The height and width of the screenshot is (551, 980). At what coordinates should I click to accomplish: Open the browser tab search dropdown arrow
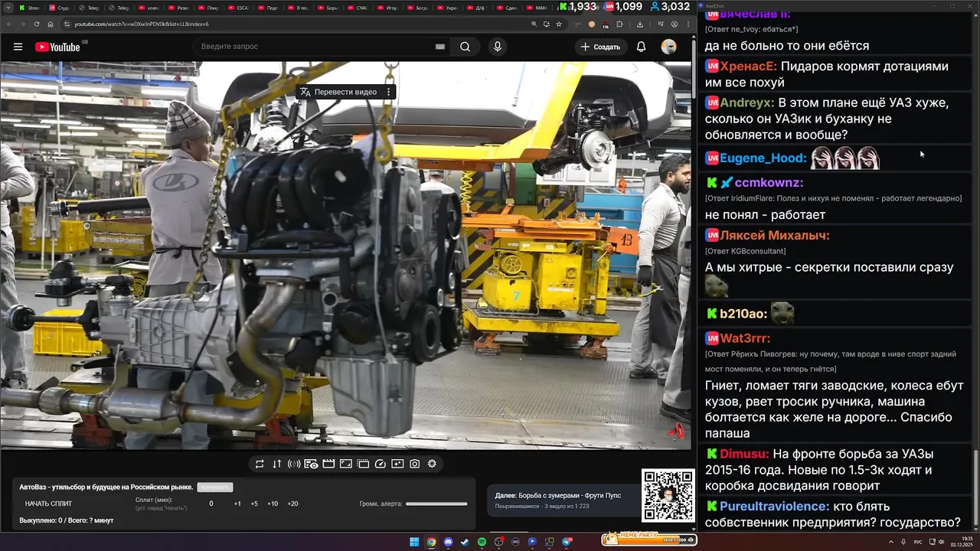[9, 8]
